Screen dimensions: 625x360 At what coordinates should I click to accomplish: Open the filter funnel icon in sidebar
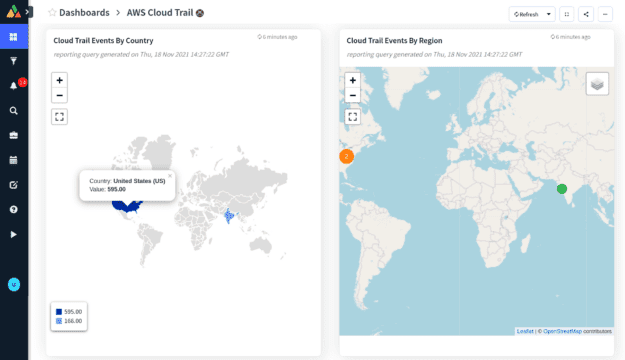tap(14, 61)
